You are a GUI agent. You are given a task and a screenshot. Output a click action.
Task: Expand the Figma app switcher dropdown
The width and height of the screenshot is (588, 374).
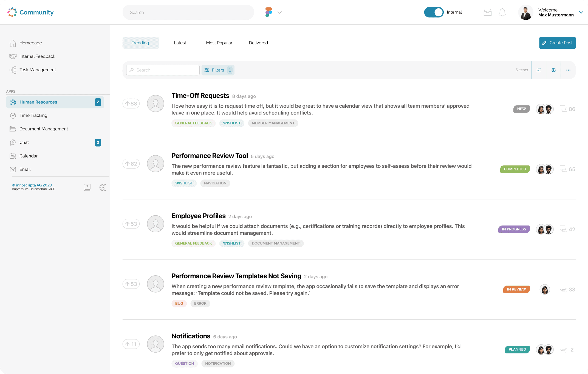[279, 12]
